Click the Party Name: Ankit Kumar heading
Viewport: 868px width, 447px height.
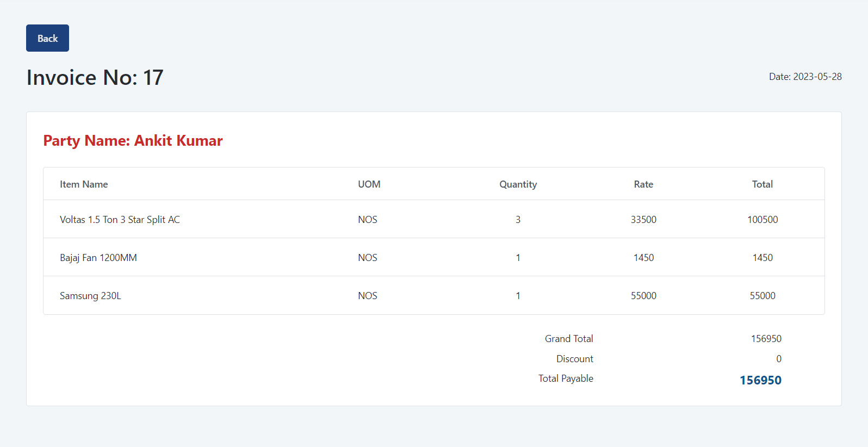click(133, 140)
